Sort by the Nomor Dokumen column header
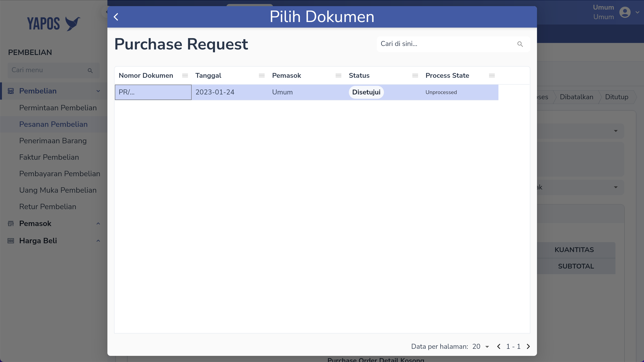 (x=146, y=75)
